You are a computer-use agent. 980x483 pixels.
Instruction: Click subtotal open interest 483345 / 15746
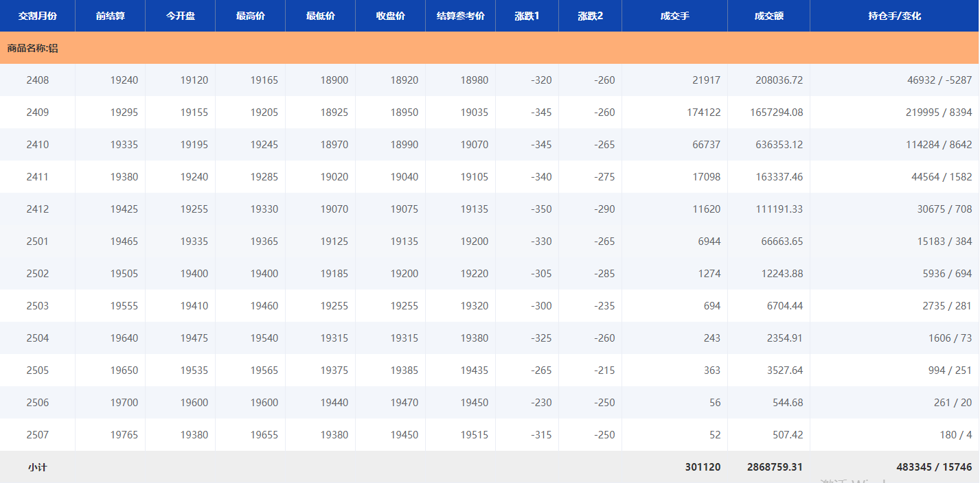tap(934, 467)
